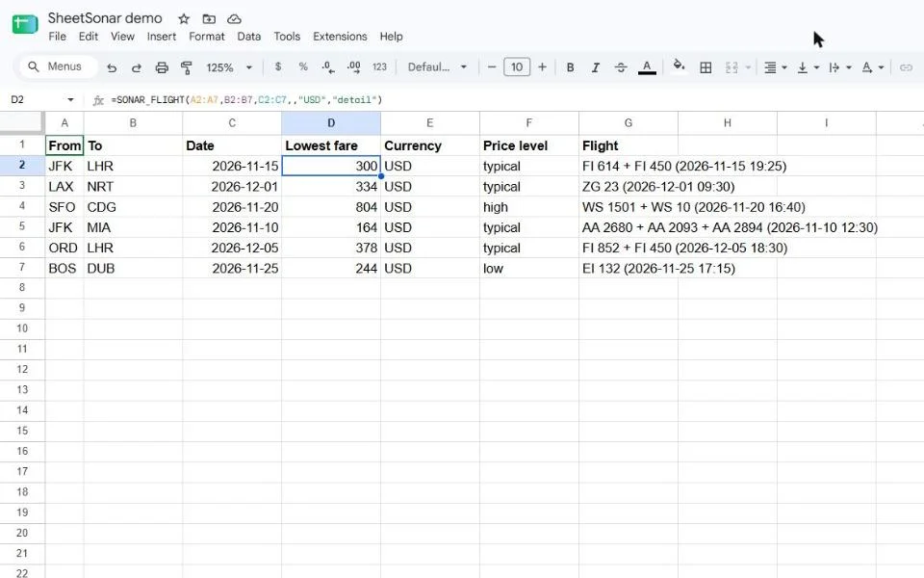Image resolution: width=924 pixels, height=578 pixels.
Task: Click the flight cell ZG 23
Action: click(658, 186)
